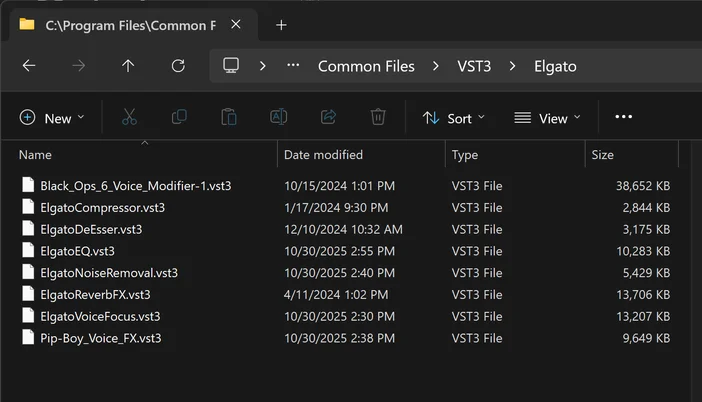Sort files by Size column header
This screenshot has width=702, height=402.
[603, 155]
